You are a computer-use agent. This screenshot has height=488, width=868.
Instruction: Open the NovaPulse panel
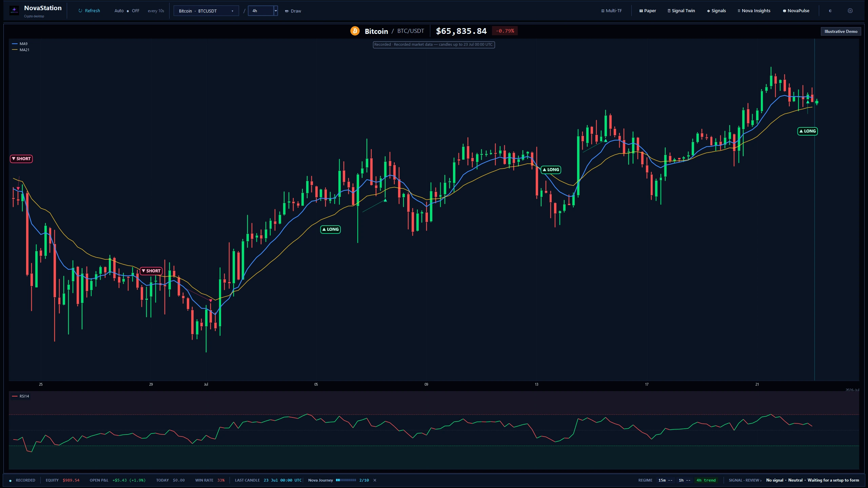[x=796, y=11]
